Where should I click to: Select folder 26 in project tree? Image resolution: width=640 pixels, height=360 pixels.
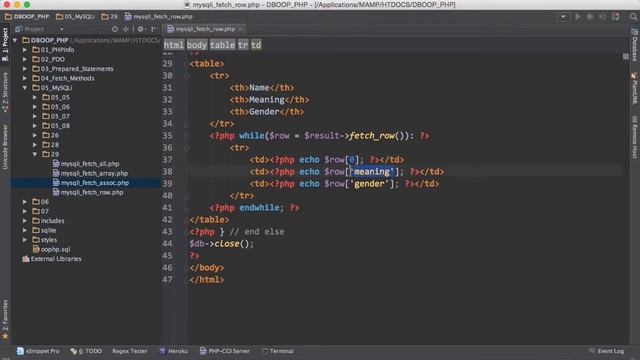pyautogui.click(x=51, y=135)
